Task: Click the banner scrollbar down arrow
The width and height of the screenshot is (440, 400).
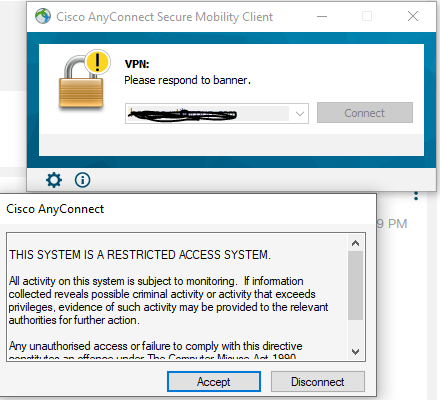Action: click(x=355, y=352)
